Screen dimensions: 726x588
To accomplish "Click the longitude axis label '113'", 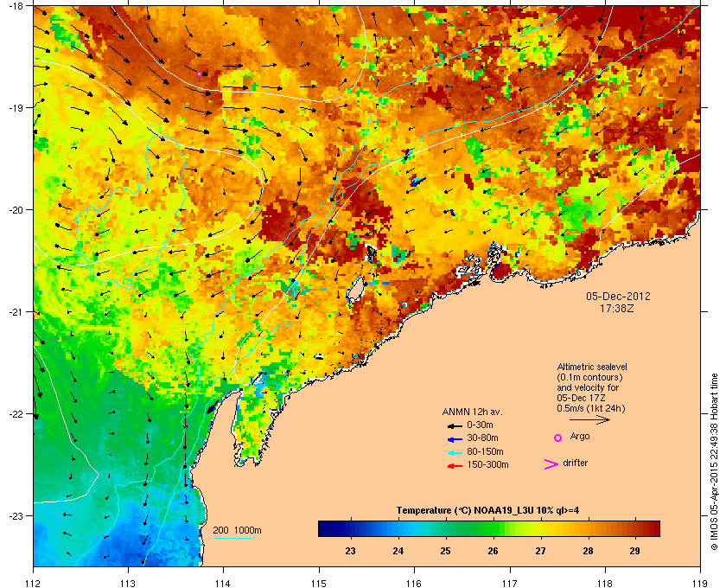I will tap(128, 584).
